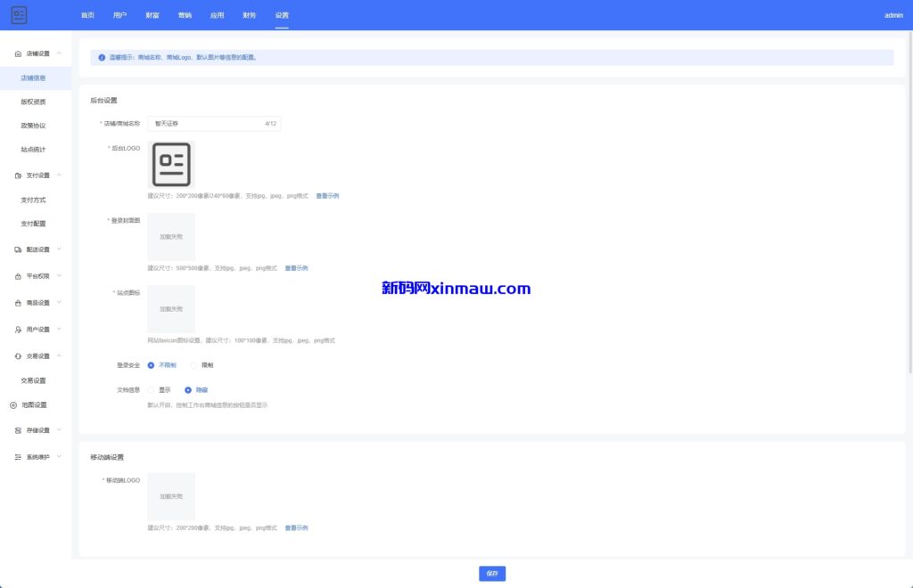Go to 版权资质 in the sidebar
Image resolution: width=913 pixels, height=588 pixels.
point(33,102)
